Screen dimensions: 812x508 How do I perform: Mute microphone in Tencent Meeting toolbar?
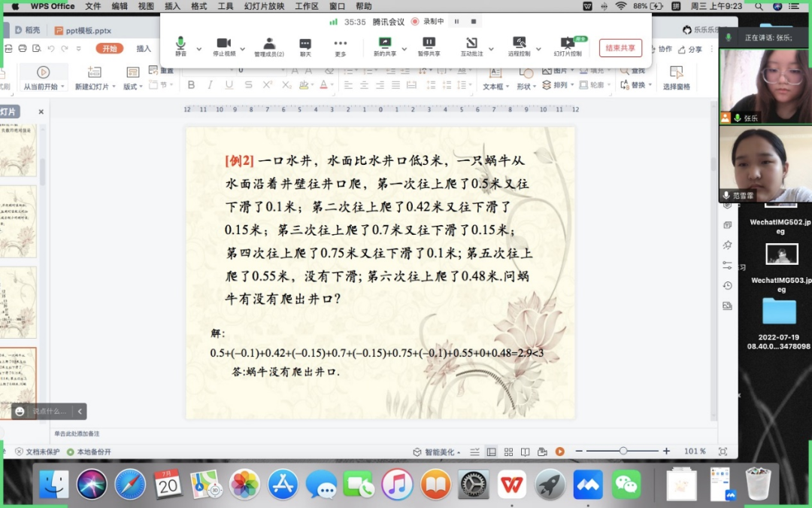pyautogui.click(x=180, y=46)
